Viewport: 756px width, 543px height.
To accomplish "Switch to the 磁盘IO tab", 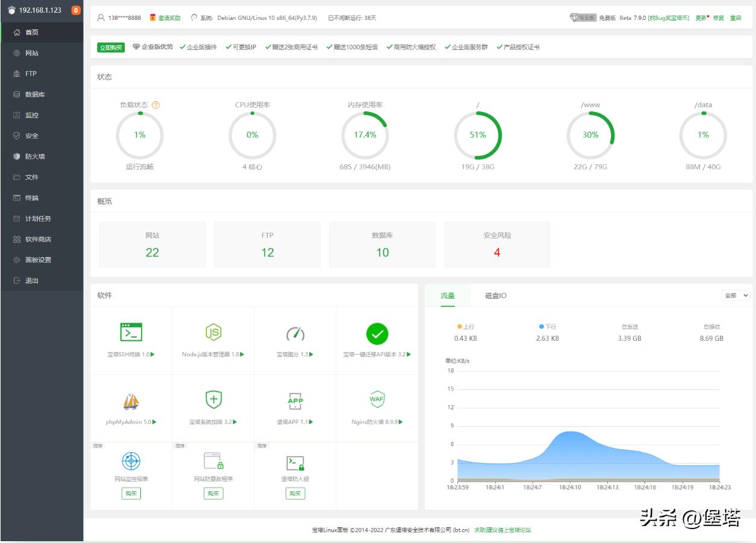I will click(x=496, y=296).
